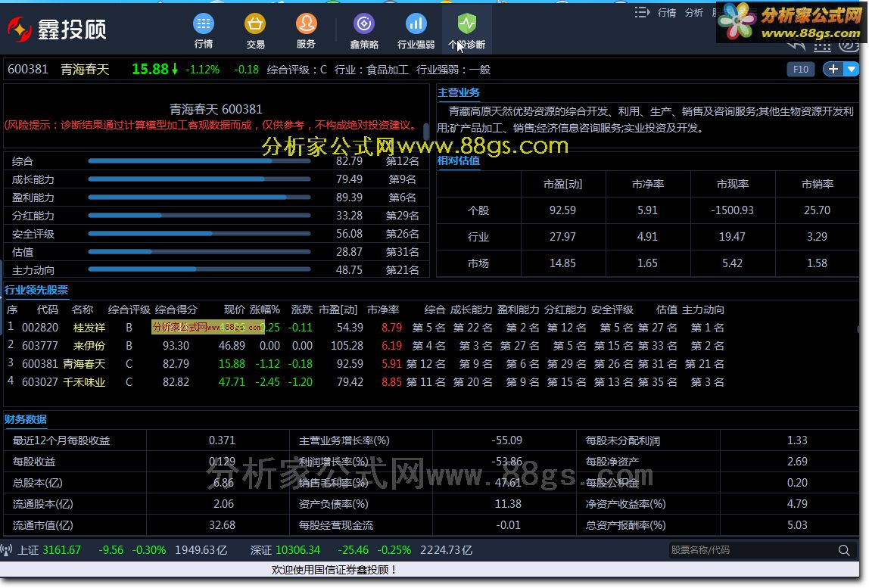Click the 分红能力 rank 第29名
869x588 pixels.
coord(403,216)
